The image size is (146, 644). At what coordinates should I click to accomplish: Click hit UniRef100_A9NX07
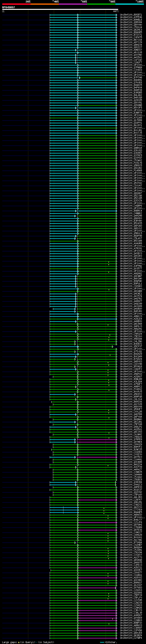tap(131, 50)
